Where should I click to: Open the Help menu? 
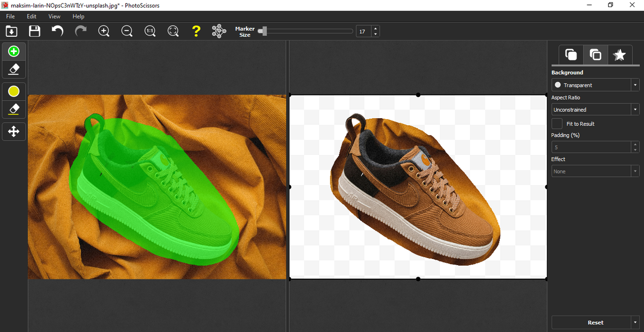pyautogui.click(x=78, y=17)
